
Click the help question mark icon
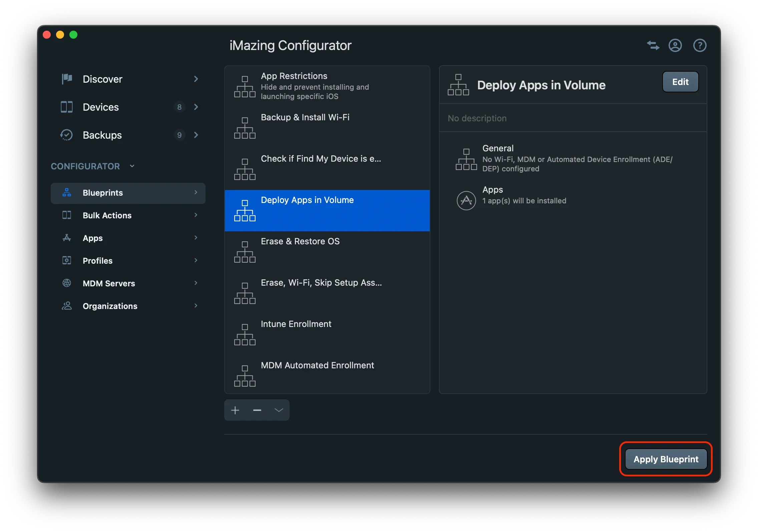coord(700,45)
